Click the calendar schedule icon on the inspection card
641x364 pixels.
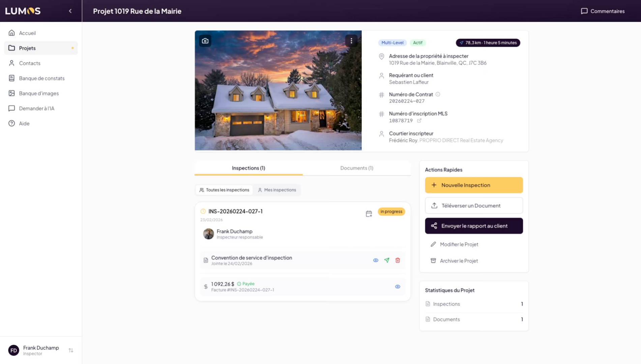click(x=369, y=214)
